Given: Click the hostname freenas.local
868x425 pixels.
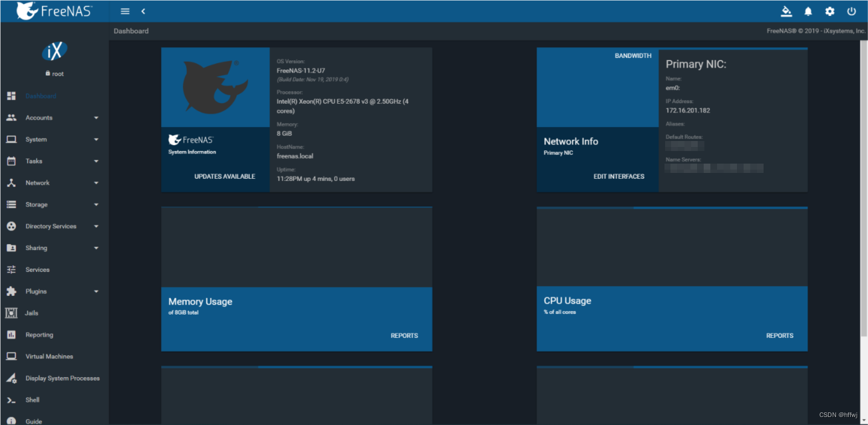Looking at the screenshot, I should pyautogui.click(x=295, y=156).
